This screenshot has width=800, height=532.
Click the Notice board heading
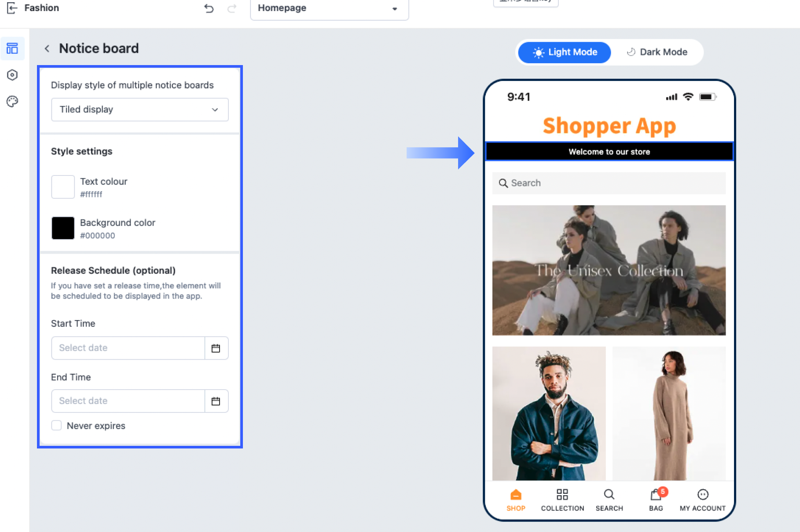[x=99, y=48]
